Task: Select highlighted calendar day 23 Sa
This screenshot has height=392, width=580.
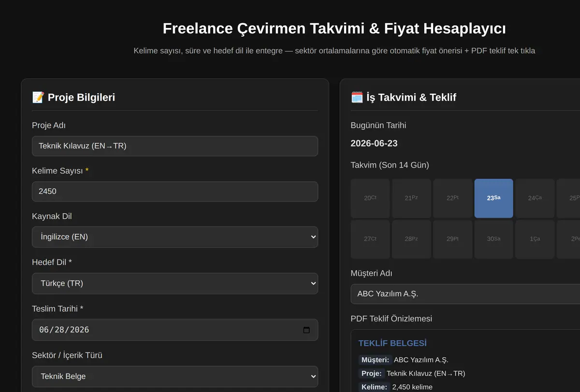Action: (493, 198)
